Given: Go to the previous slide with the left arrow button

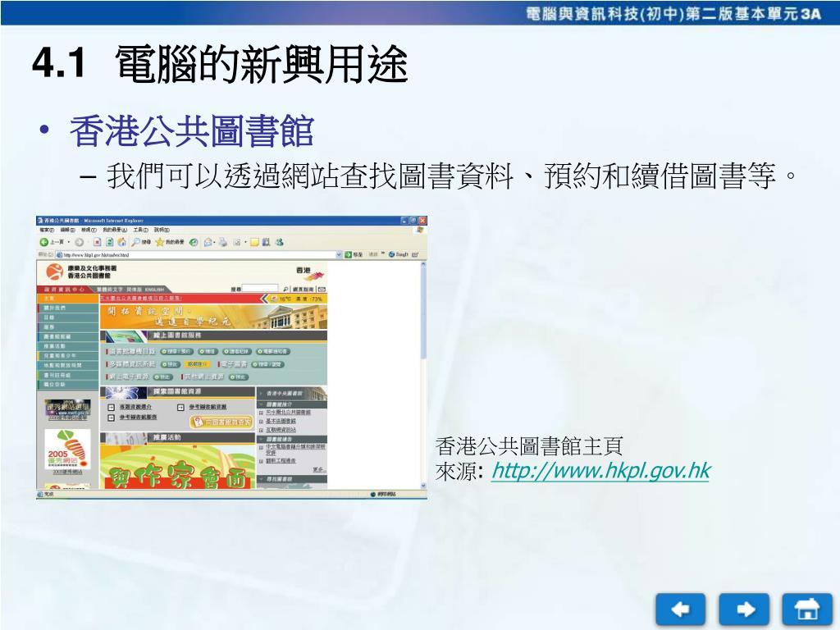Looking at the screenshot, I should (680, 609).
